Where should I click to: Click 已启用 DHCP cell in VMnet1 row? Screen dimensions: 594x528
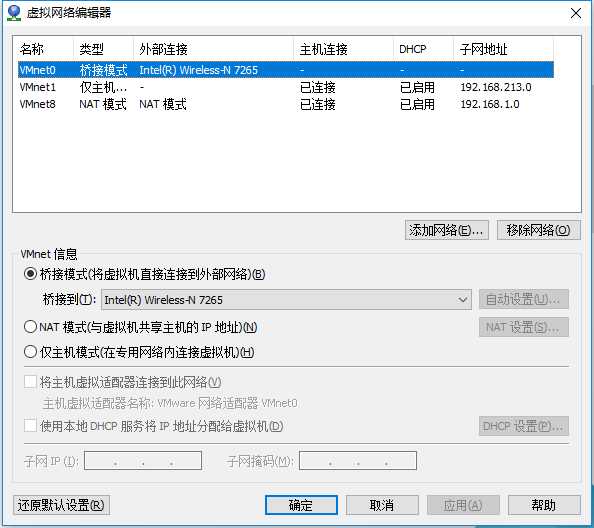[417, 87]
